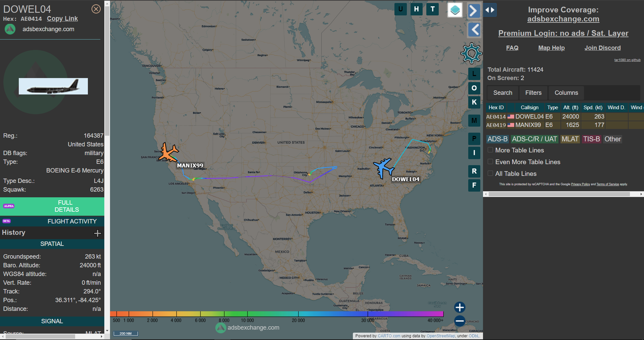Open the CARTO.com attribution link
This screenshot has height=340, width=644.
coord(389,336)
